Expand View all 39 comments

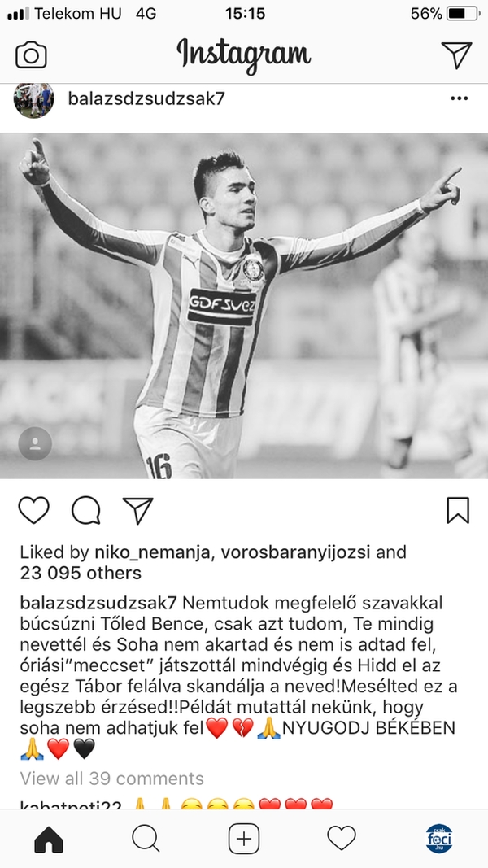click(111, 779)
